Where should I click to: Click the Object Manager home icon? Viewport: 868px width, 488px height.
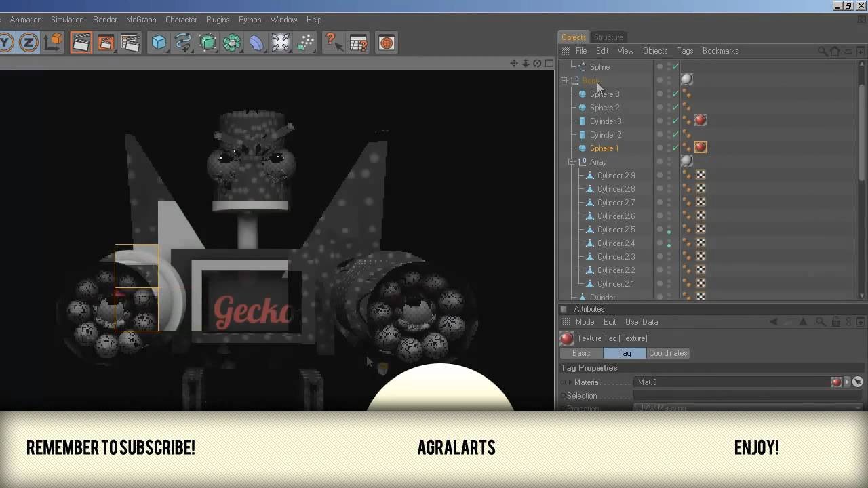pos(835,51)
